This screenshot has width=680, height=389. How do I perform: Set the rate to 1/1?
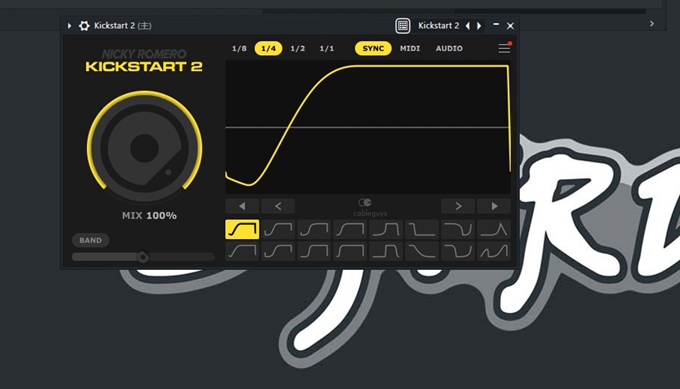(x=327, y=48)
